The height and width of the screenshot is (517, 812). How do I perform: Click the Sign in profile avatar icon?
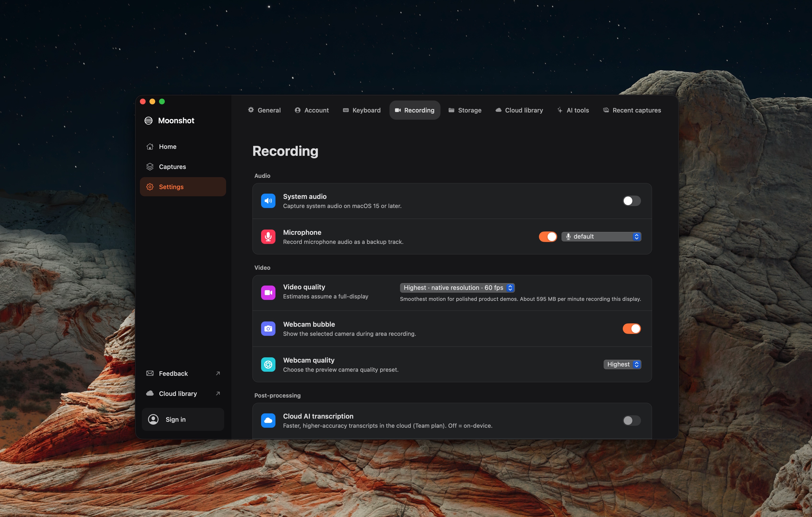(154, 419)
